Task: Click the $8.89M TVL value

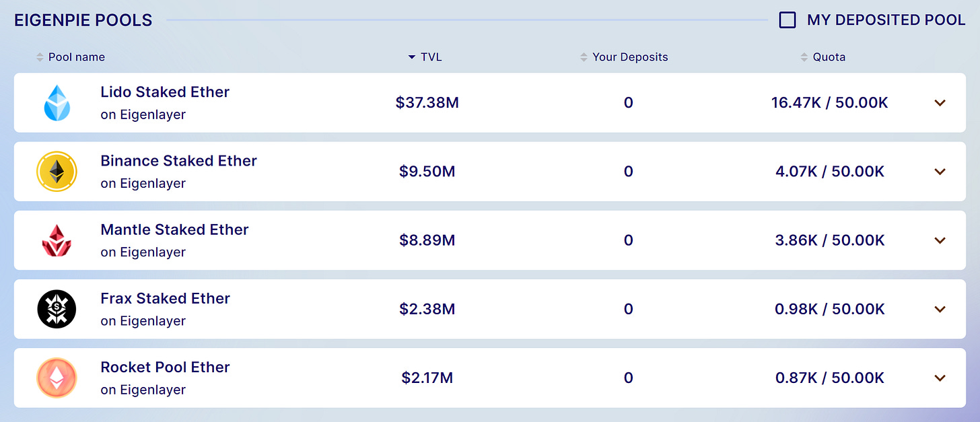Action: point(427,240)
